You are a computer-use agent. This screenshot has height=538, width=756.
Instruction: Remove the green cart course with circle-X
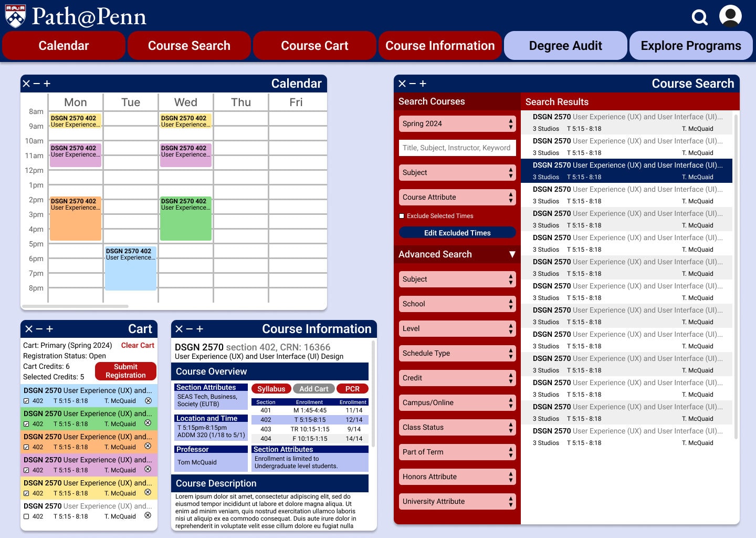148,423
